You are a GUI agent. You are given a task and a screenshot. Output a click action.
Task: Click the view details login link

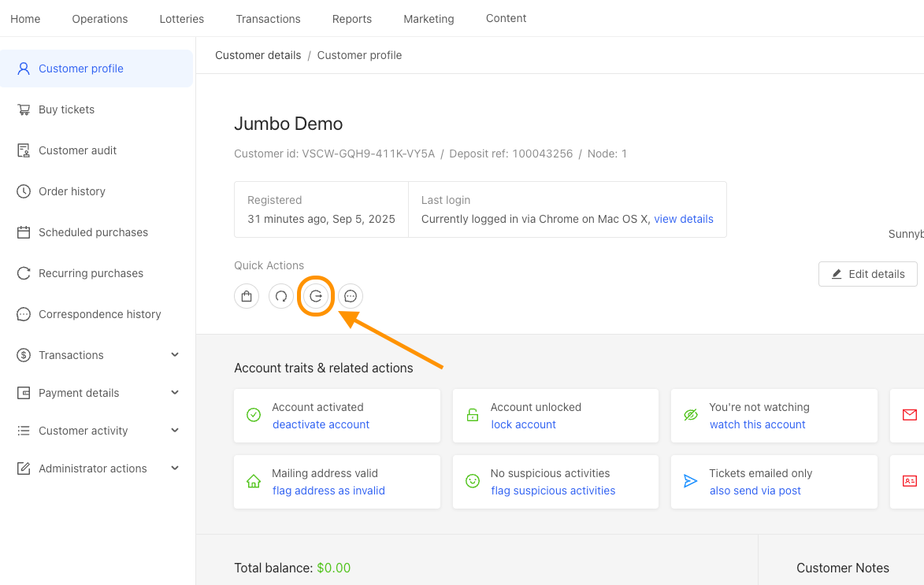tap(683, 219)
